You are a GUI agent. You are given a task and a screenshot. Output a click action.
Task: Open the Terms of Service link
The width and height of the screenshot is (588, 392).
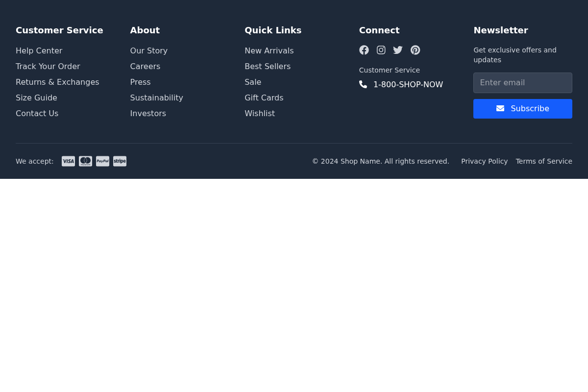click(544, 161)
